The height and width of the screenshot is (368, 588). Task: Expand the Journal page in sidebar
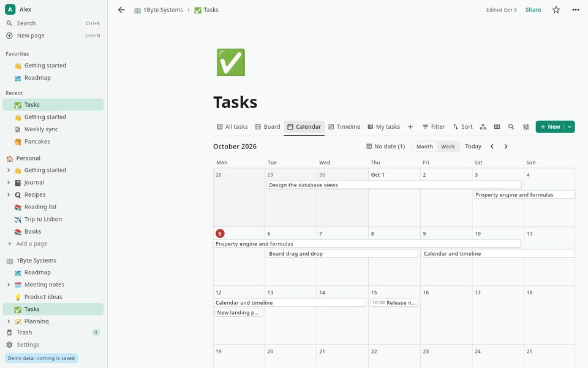[9, 183]
